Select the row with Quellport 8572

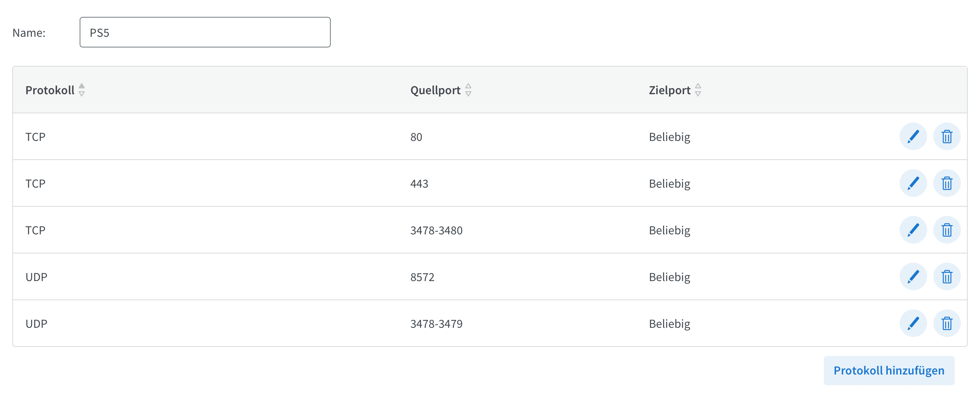coord(422,277)
